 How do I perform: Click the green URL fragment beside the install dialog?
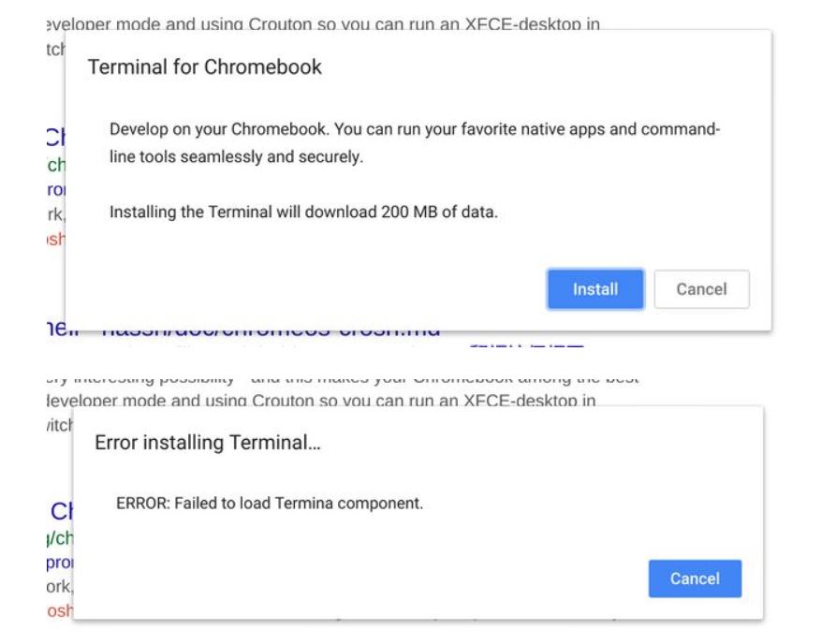coord(55,166)
